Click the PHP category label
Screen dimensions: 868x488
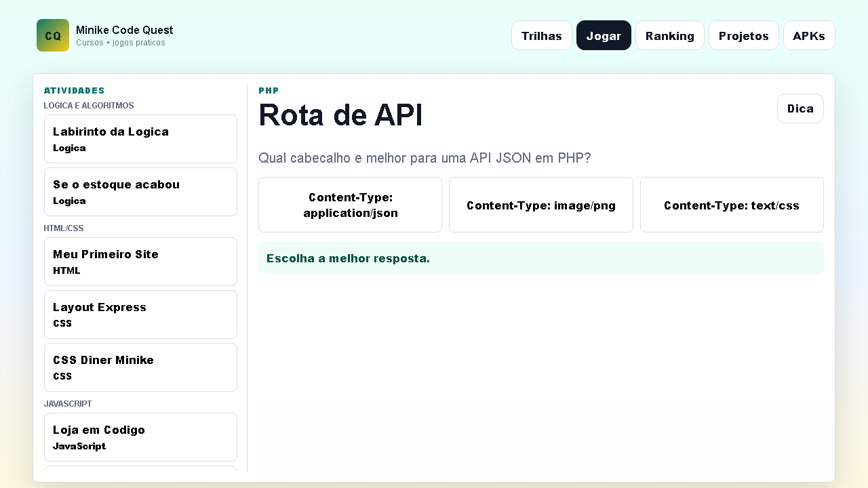click(269, 90)
